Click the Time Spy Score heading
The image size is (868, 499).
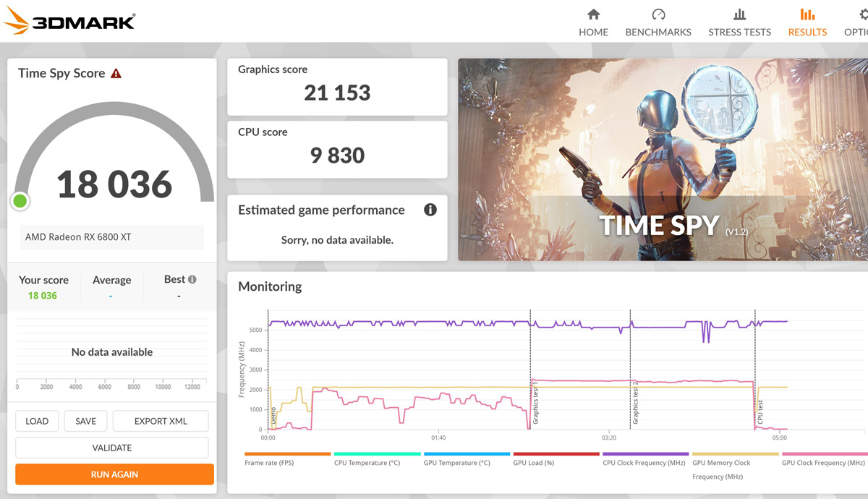[x=61, y=73]
